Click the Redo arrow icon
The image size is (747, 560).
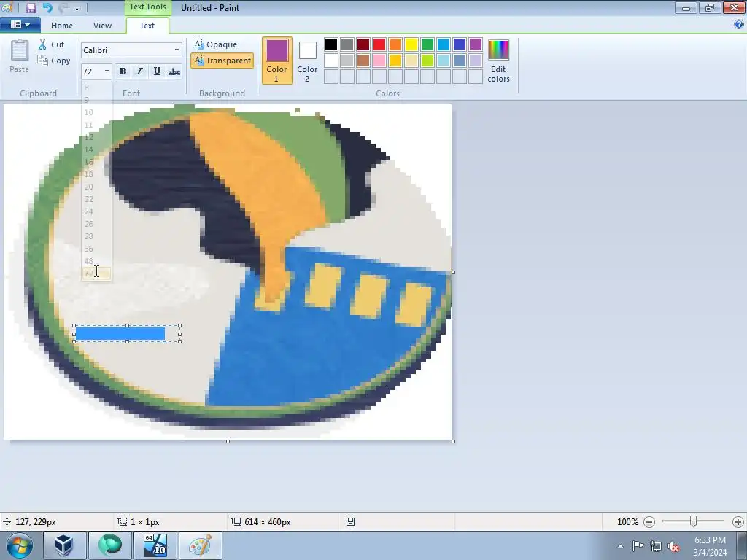(x=63, y=7)
